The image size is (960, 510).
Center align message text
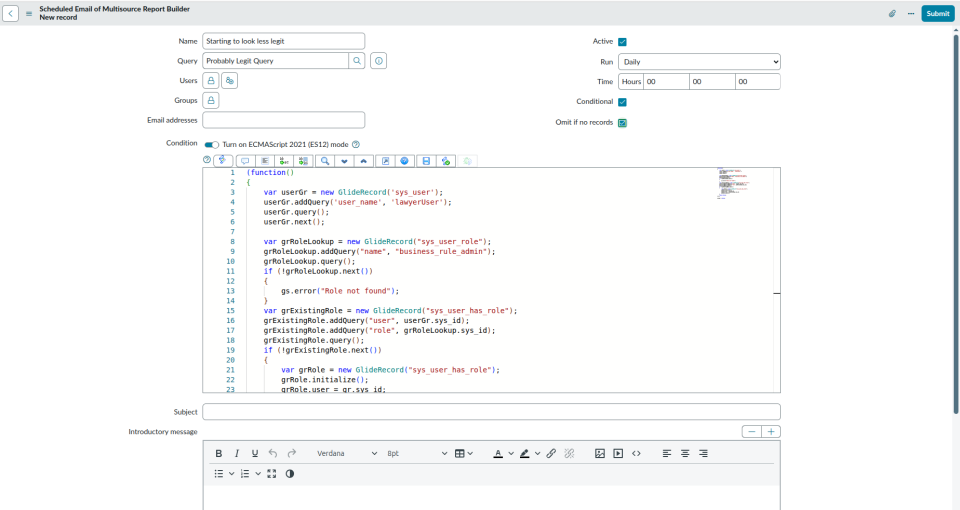click(x=685, y=453)
